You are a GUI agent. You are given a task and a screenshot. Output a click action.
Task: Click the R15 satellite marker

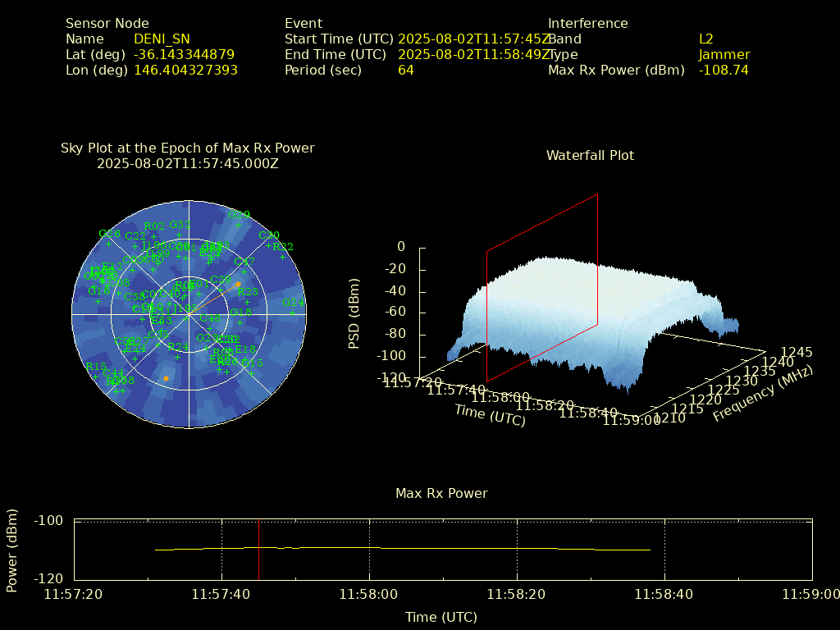(x=96, y=367)
